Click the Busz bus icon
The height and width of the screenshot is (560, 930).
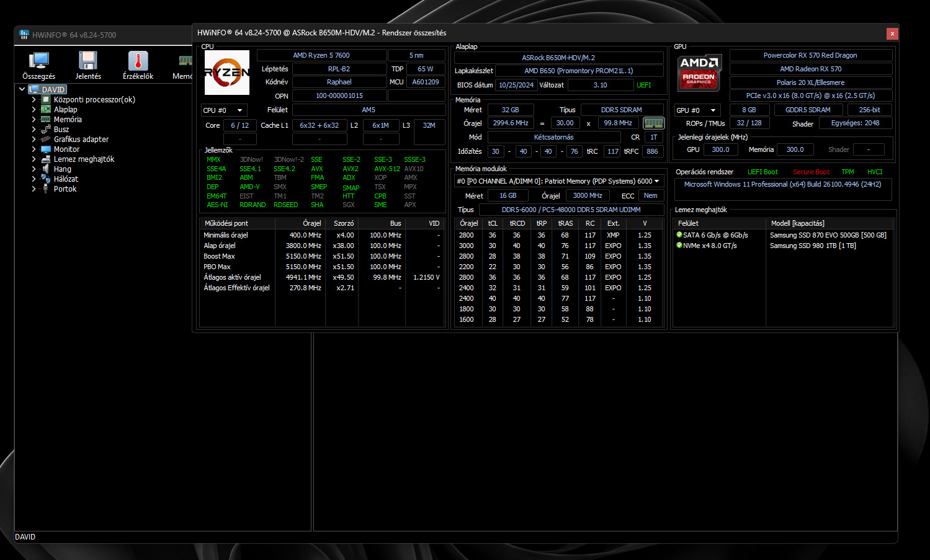coord(46,129)
